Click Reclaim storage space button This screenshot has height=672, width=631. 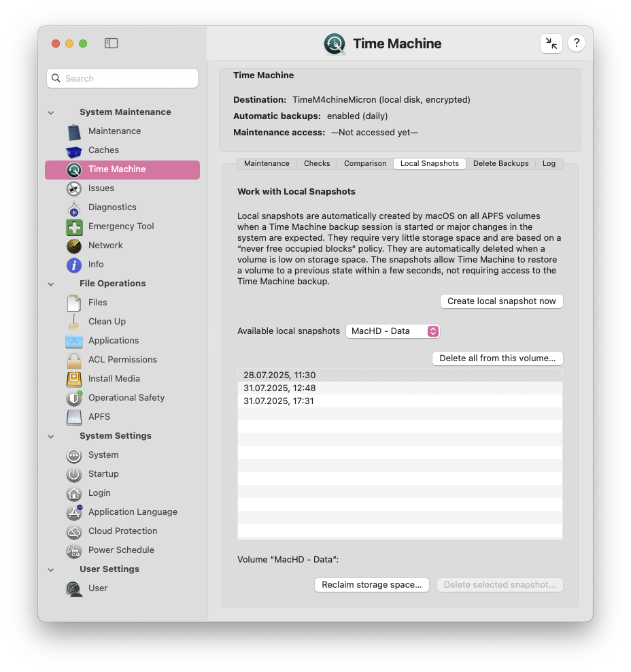(372, 585)
